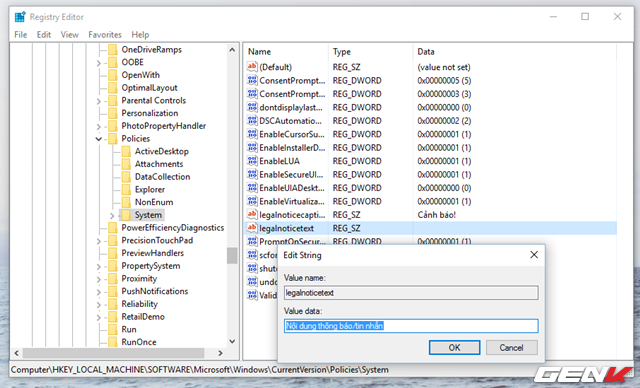Viewport: 640px width, 388px height.
Task: Select the DataCollection folder icon
Action: (126, 177)
